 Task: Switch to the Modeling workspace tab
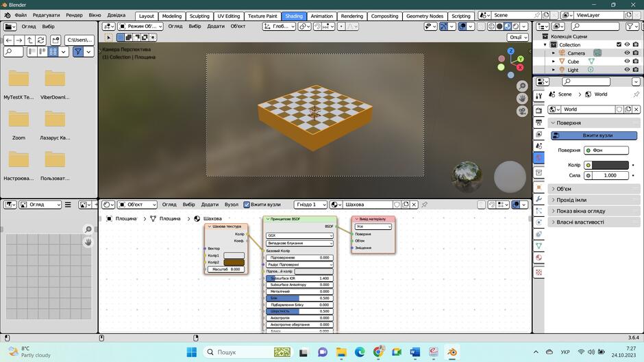172,16
